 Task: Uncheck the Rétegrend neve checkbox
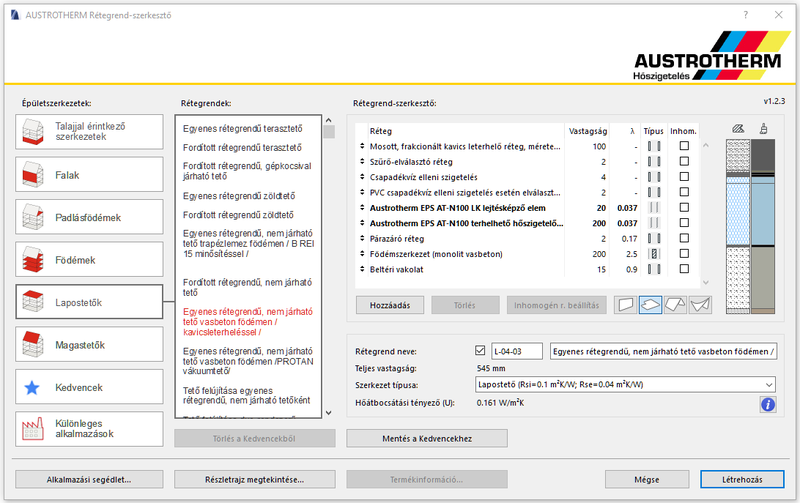pyautogui.click(x=480, y=350)
